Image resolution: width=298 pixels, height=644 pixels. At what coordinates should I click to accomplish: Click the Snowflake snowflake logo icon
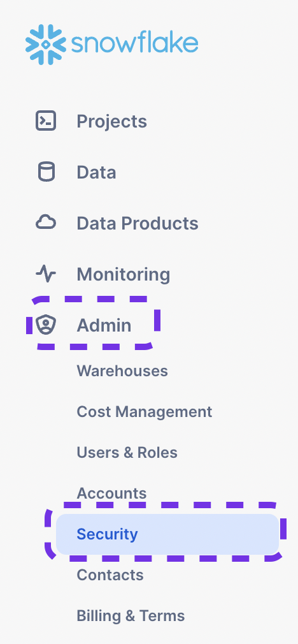click(x=45, y=45)
